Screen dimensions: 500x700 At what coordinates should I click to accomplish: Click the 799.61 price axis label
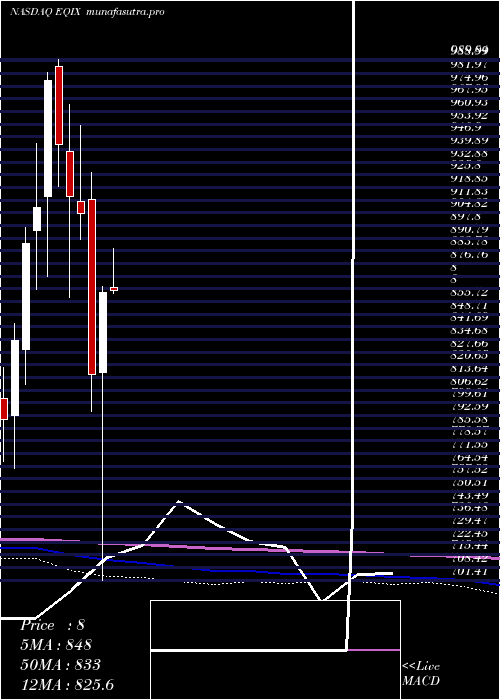point(469,394)
